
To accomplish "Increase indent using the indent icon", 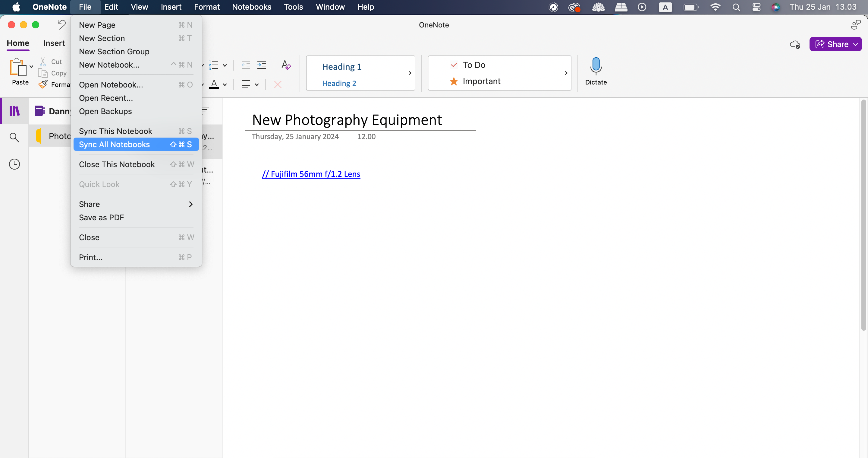I will click(x=262, y=65).
